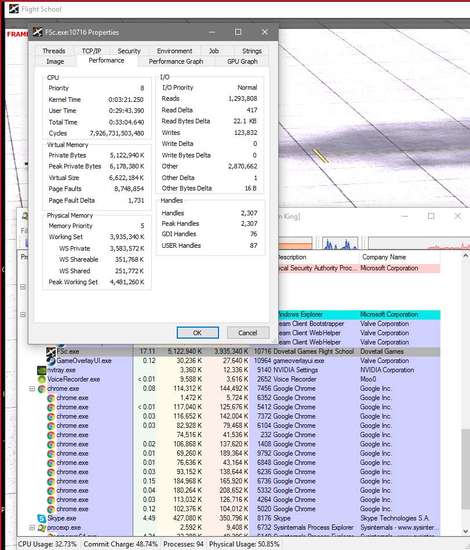Click the Private Bytes value 5,122,940 K
This screenshot has width=470, height=550.
(x=127, y=155)
